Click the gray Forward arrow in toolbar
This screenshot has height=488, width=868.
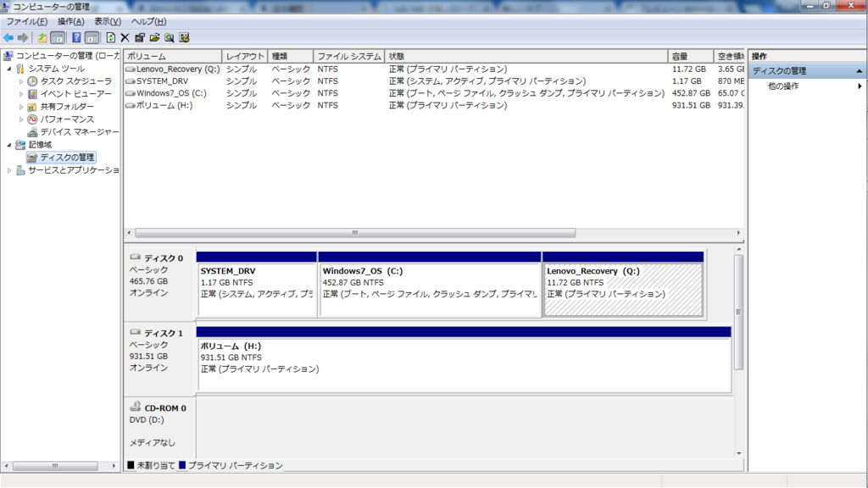[23, 37]
